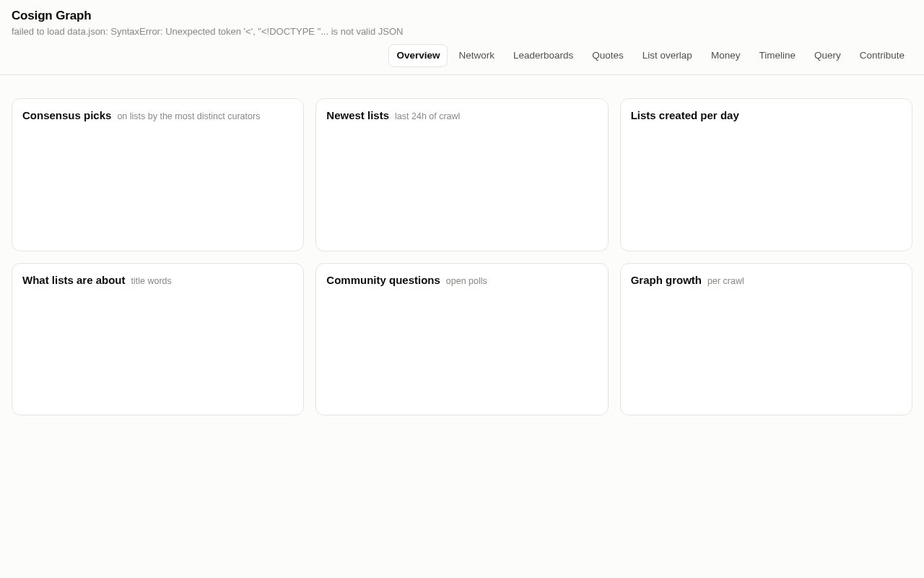Click the 'per crawl' subtitle
This screenshot has width=924, height=578.
(x=725, y=281)
